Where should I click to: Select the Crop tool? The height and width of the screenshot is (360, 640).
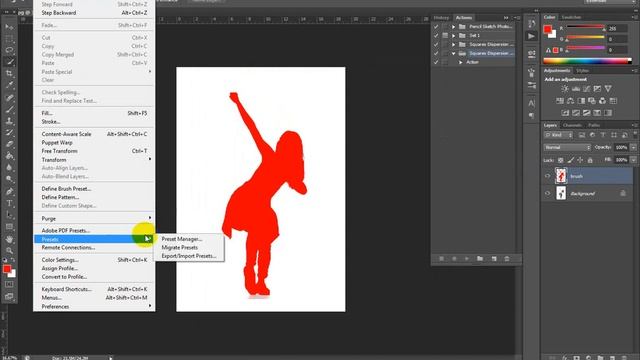[x=9, y=73]
